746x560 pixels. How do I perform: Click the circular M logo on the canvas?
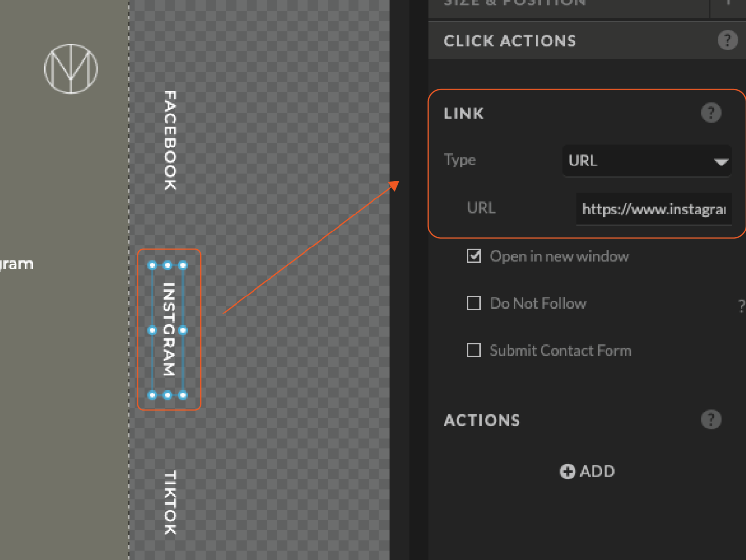(71, 68)
